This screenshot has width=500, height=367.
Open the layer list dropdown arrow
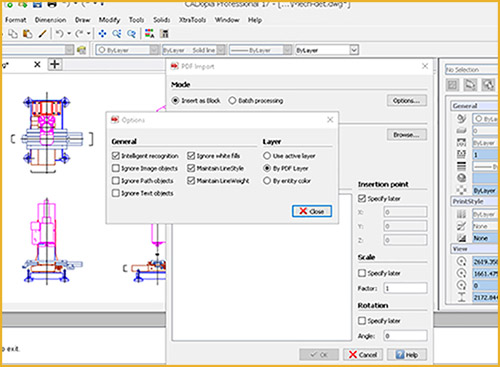pos(69,50)
